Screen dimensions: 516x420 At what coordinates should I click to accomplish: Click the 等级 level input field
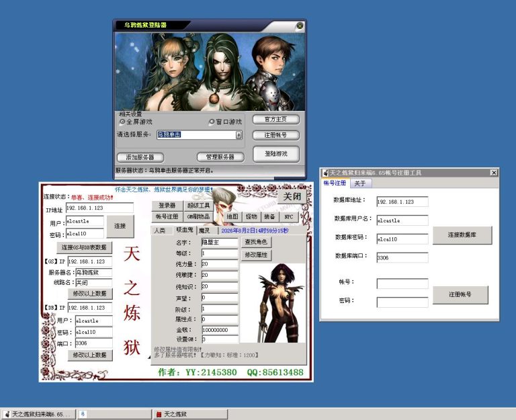[x=220, y=253]
